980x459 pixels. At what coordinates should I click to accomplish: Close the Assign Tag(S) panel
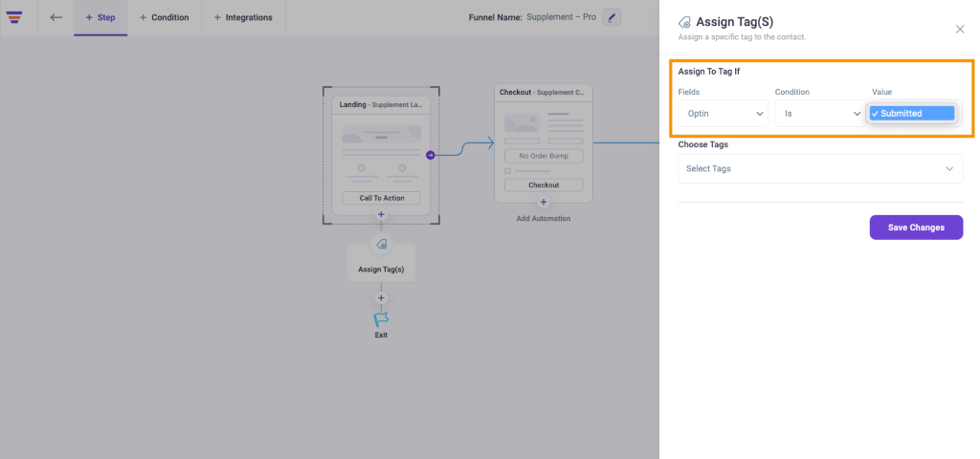[960, 29]
